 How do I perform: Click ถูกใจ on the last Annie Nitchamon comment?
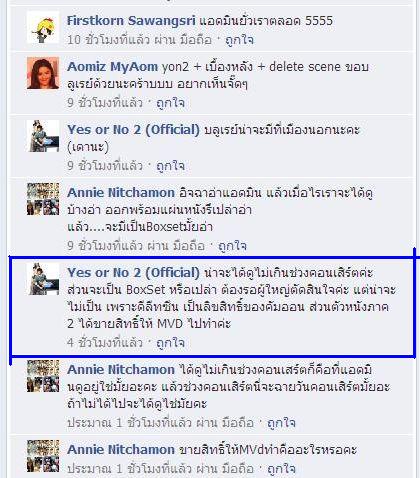coord(282,469)
